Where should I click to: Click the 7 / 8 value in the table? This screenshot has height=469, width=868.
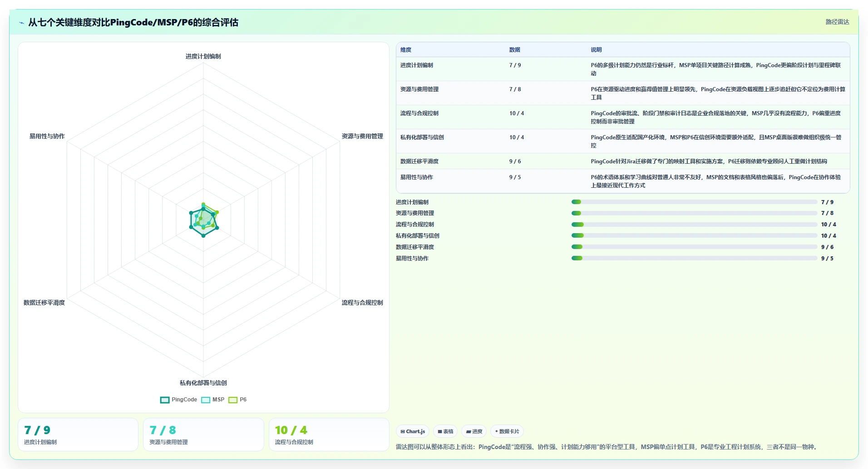515,89
